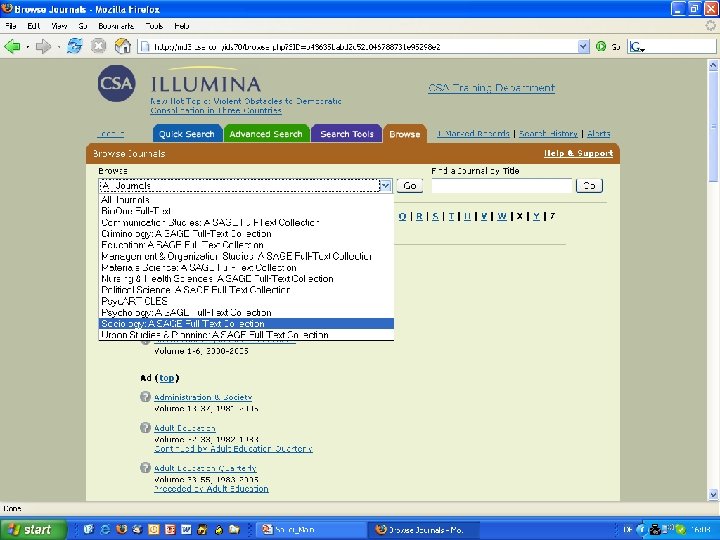Choose Communication Studies SAGE collection option

[246, 222]
